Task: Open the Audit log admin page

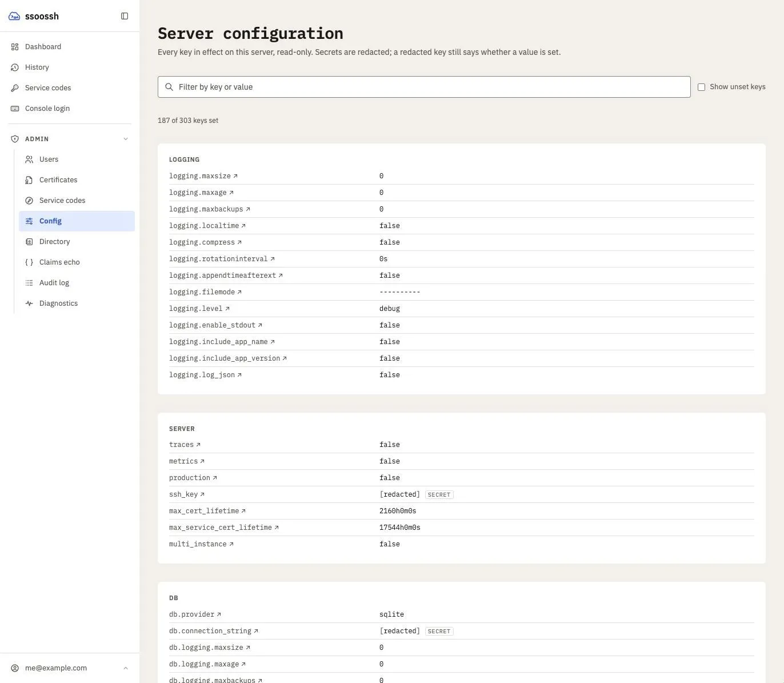Action: 77,283
